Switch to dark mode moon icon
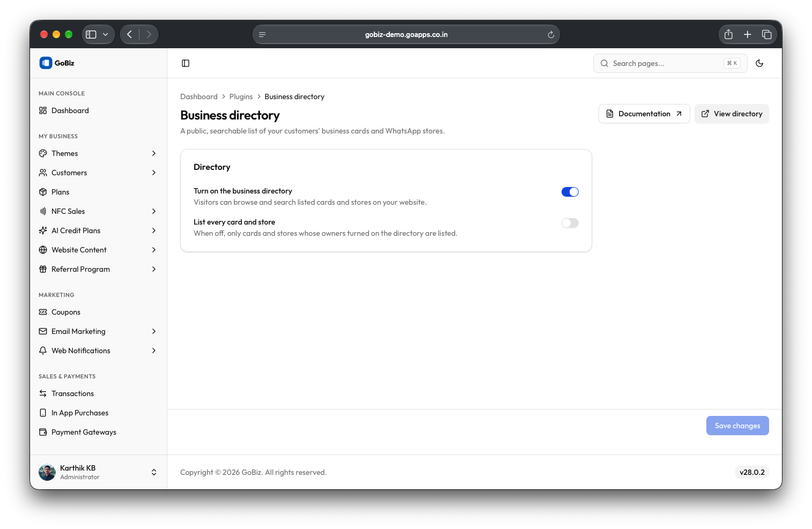 (759, 63)
